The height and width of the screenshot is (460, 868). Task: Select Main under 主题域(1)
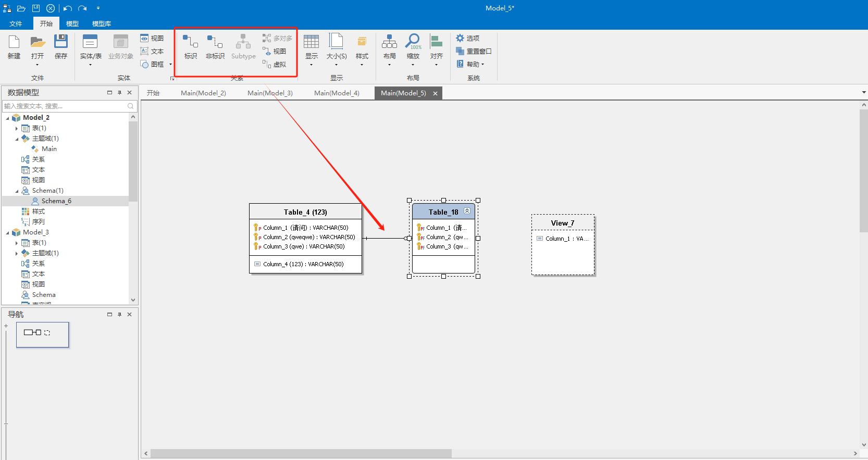click(49, 149)
